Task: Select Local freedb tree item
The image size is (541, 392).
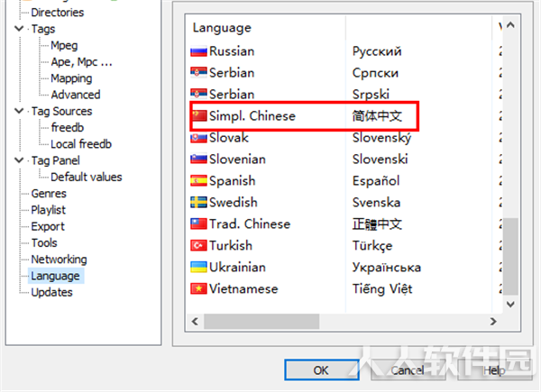Action: 81,144
